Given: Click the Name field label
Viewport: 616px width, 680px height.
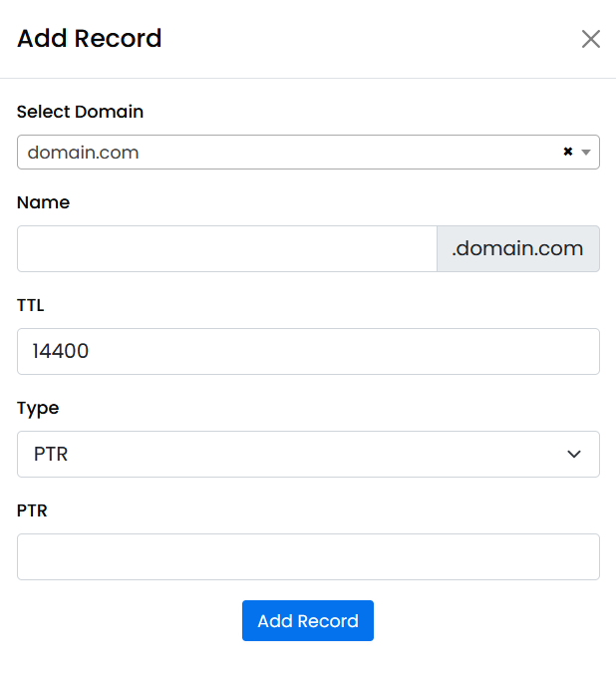Looking at the screenshot, I should (43, 202).
